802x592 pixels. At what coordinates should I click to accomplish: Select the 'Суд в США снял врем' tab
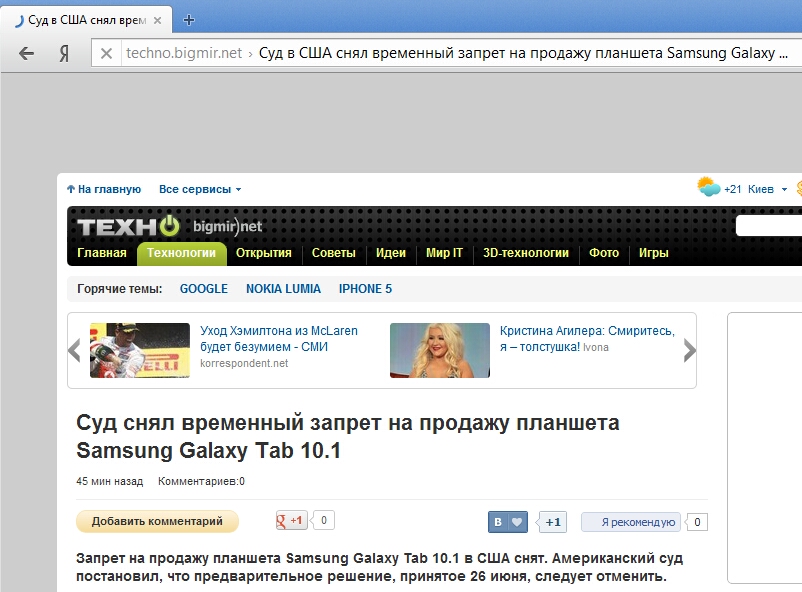tap(87, 20)
